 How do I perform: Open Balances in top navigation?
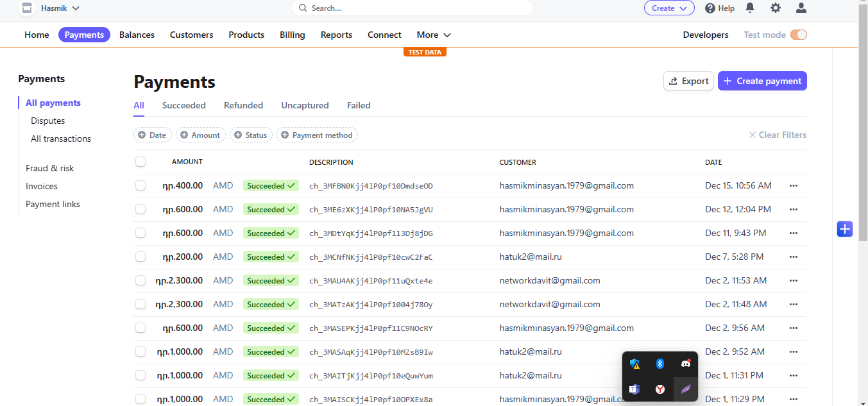(137, 35)
